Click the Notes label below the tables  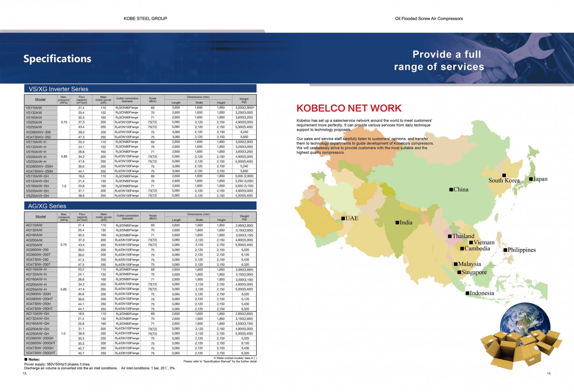pyautogui.click(x=34, y=359)
